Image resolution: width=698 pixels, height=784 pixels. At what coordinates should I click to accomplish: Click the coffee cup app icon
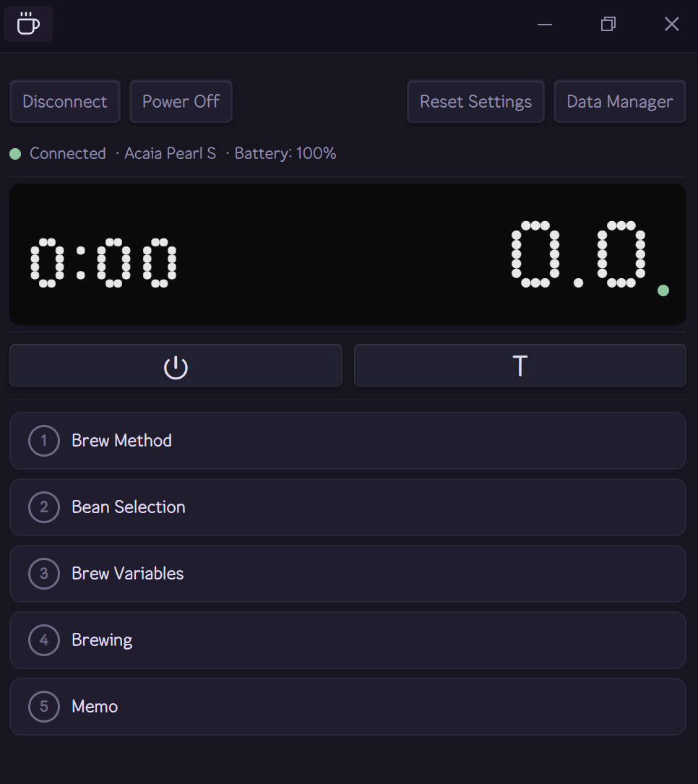click(x=28, y=24)
